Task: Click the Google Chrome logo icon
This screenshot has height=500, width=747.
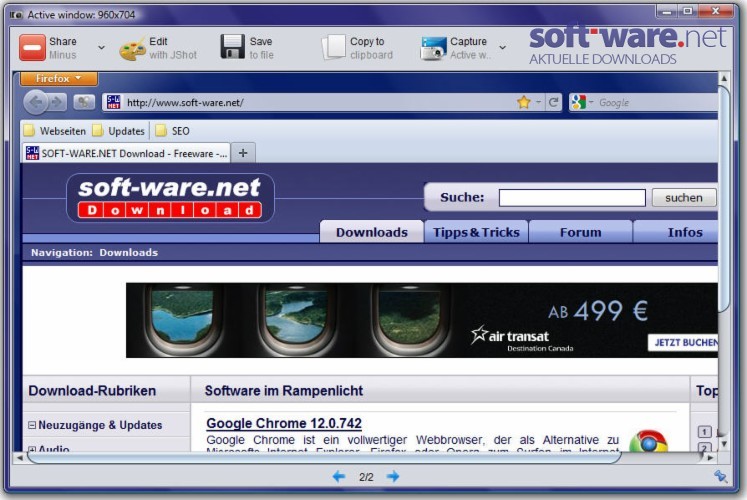Action: (648, 441)
